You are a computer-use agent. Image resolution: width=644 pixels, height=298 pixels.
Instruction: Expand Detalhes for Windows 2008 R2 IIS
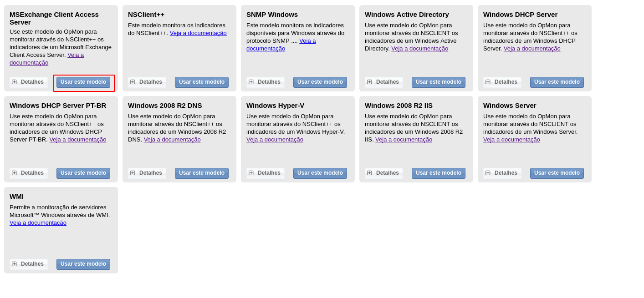383,173
